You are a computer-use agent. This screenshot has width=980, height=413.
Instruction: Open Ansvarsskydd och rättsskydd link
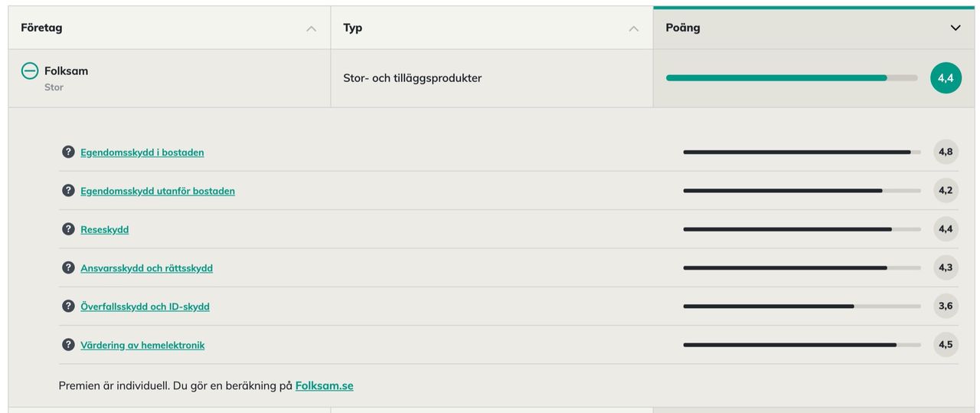click(x=147, y=268)
